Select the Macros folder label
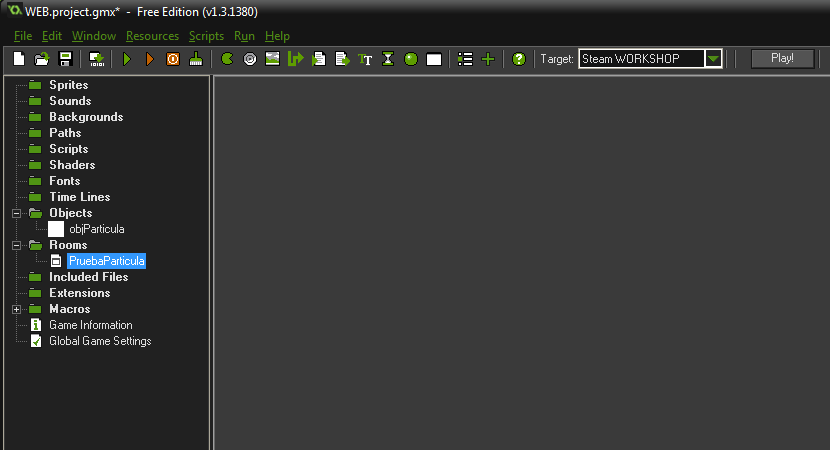Image resolution: width=830 pixels, height=450 pixels. (x=70, y=309)
